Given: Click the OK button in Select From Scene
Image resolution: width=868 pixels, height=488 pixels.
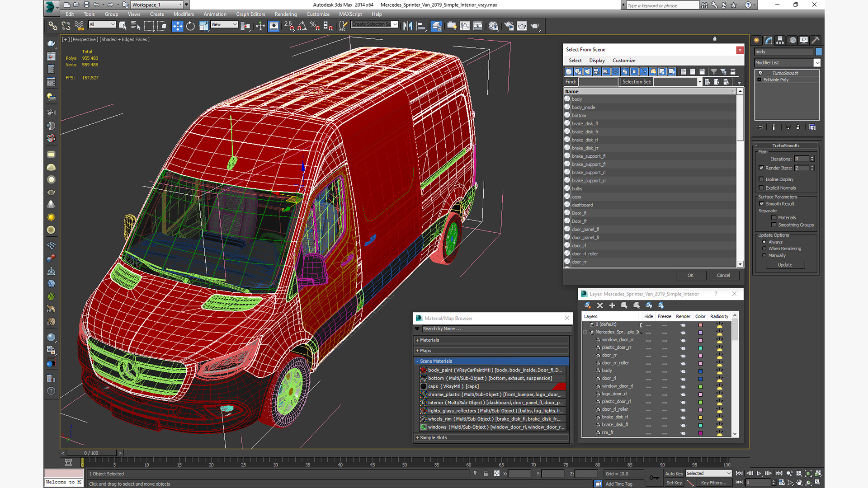Looking at the screenshot, I should 690,275.
